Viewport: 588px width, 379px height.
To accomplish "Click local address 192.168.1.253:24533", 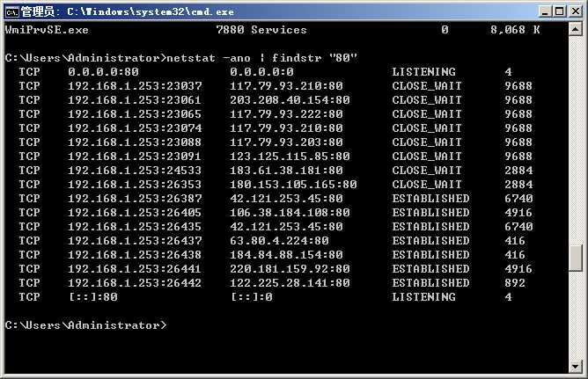I will tap(135, 171).
